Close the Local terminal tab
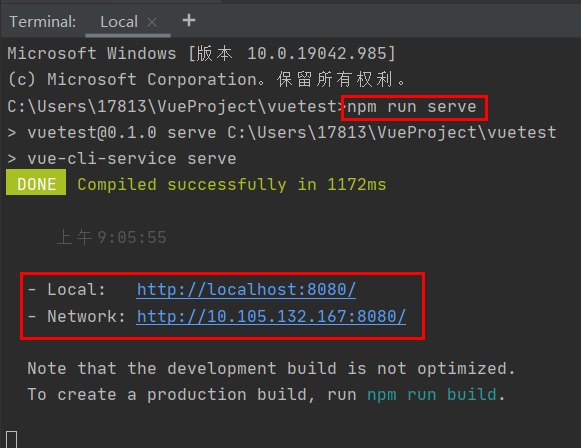581x448 pixels. [152, 22]
